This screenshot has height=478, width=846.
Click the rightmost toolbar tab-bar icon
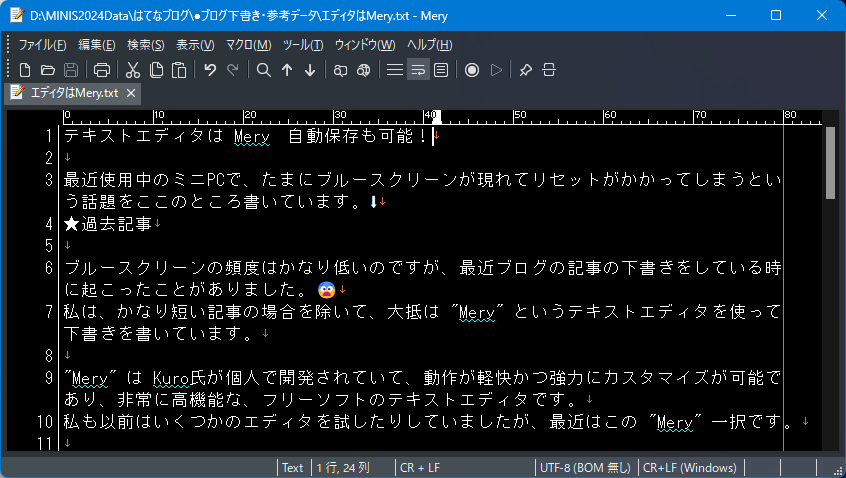pos(549,70)
